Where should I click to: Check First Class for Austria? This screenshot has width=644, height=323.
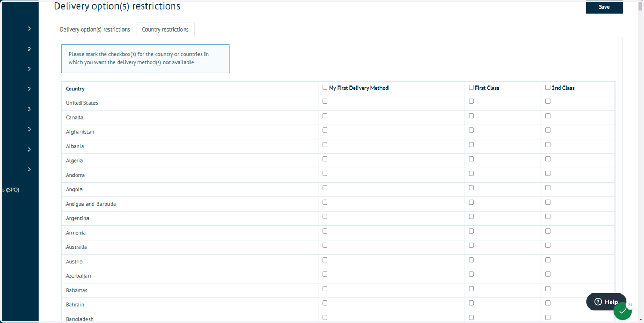[x=471, y=260]
